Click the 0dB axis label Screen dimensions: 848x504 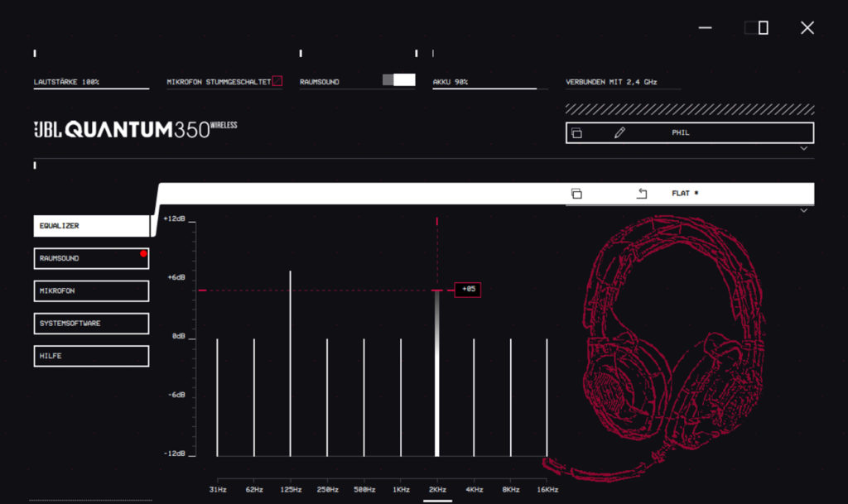coord(179,336)
